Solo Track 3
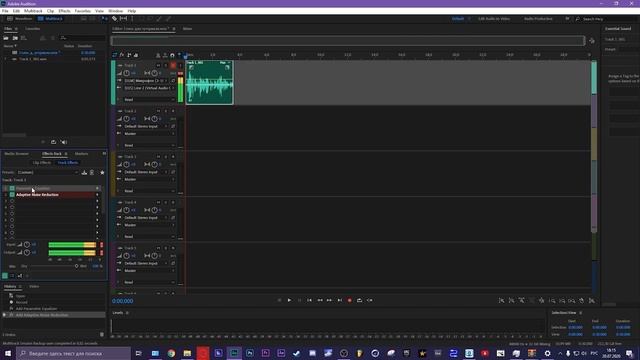 tap(166, 157)
